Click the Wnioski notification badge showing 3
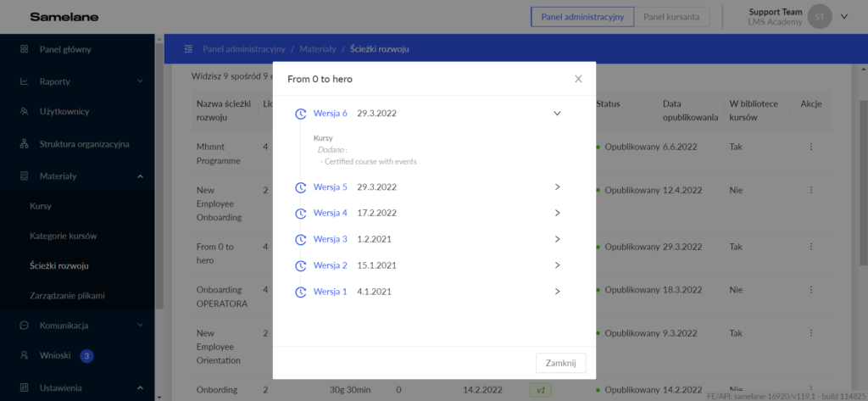This screenshot has width=868, height=401. point(86,356)
